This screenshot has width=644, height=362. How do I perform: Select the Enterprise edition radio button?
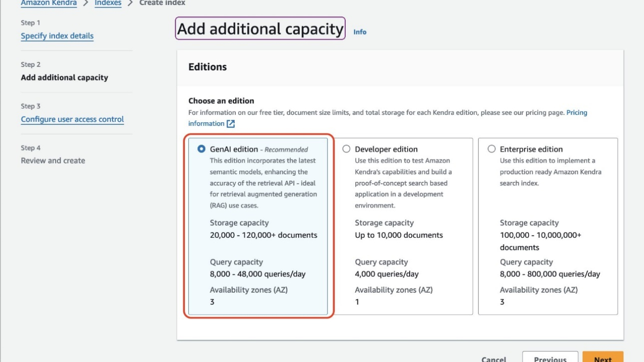491,149
